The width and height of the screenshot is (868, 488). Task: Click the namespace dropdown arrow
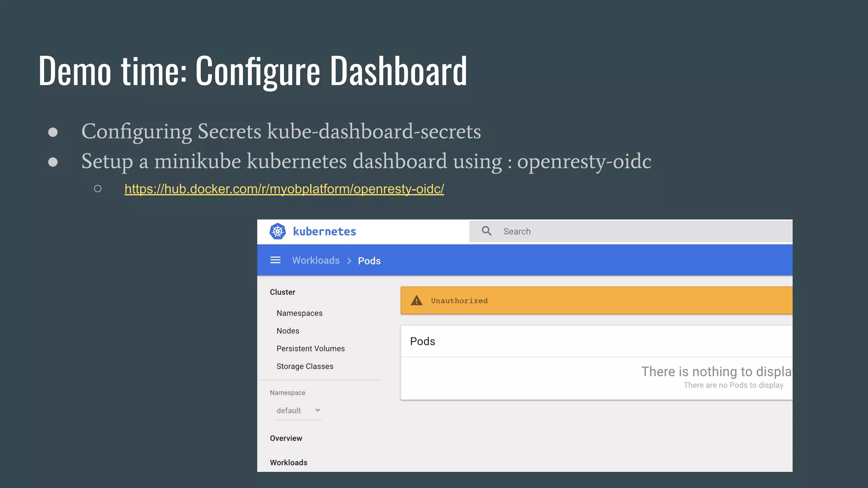click(x=317, y=410)
